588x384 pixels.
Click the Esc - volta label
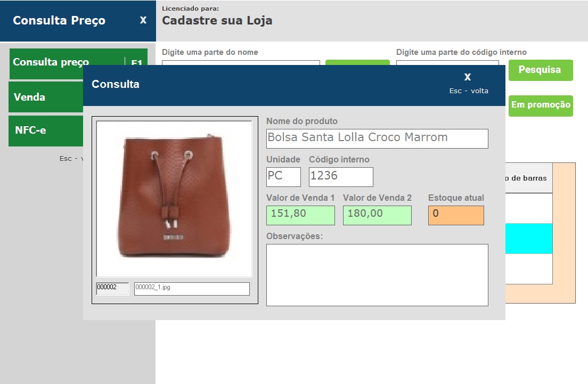(x=469, y=91)
